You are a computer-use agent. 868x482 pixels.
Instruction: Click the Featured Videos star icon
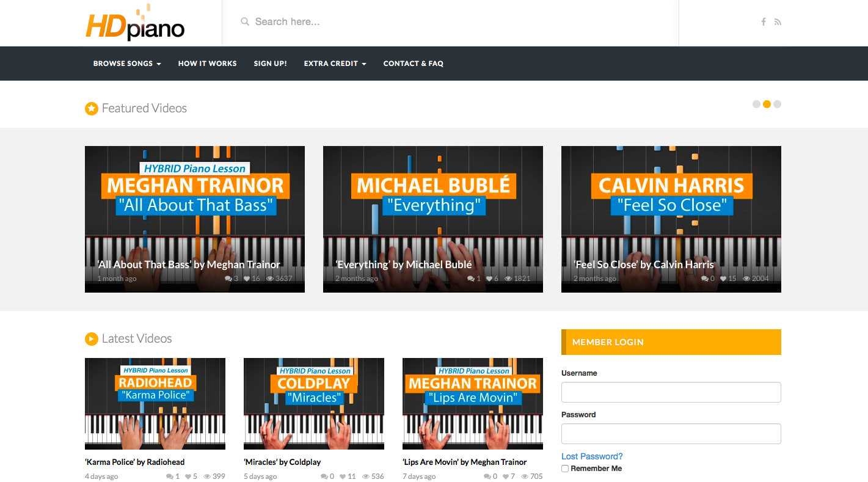pyautogui.click(x=92, y=109)
